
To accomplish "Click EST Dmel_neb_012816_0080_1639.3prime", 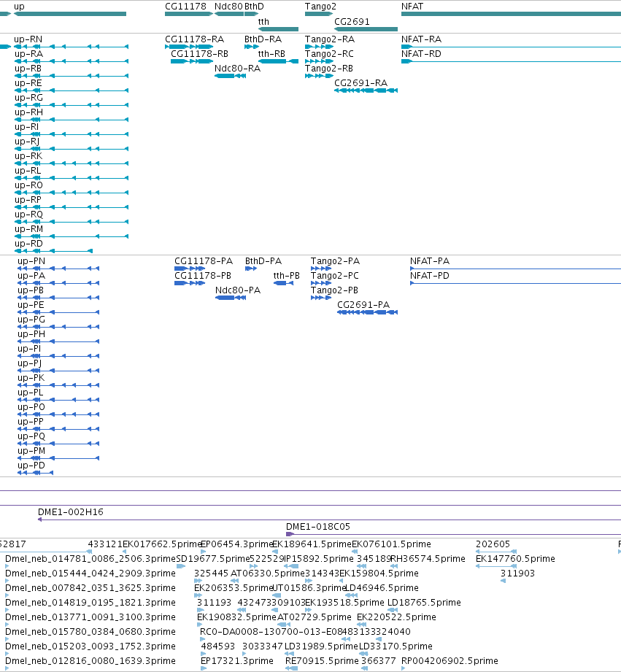I will click(7, 668).
